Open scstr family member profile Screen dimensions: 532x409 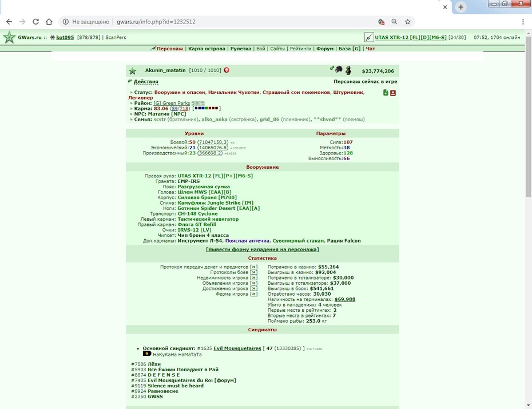(160, 120)
